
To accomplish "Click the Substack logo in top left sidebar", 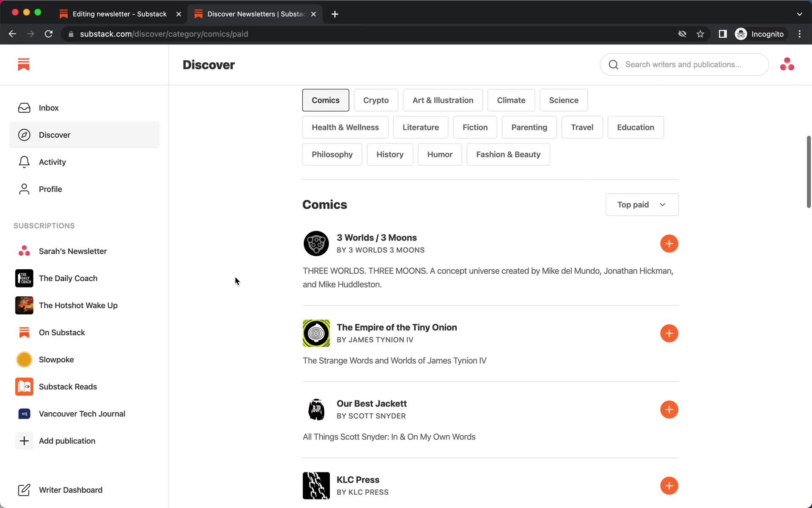I will [24, 64].
